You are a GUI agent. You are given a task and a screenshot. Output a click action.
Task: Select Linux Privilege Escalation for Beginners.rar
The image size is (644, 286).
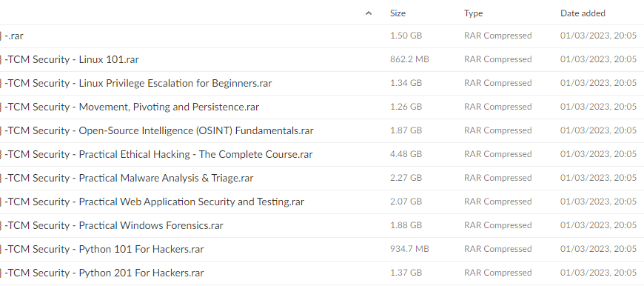[x=138, y=84]
